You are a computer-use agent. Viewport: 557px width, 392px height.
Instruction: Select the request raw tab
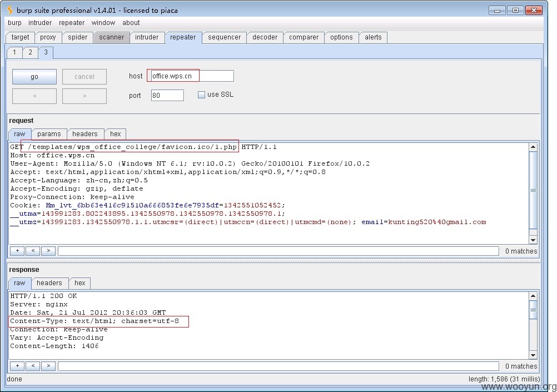point(19,134)
